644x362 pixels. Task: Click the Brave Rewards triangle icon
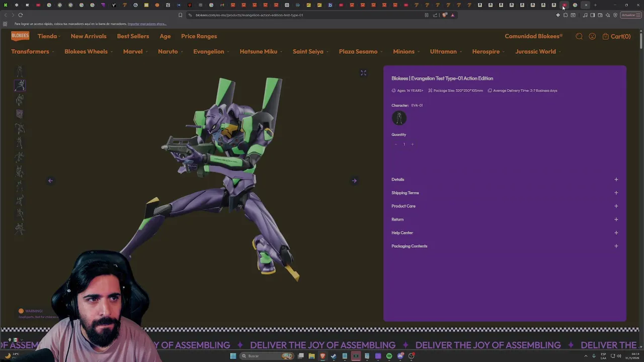tap(452, 15)
